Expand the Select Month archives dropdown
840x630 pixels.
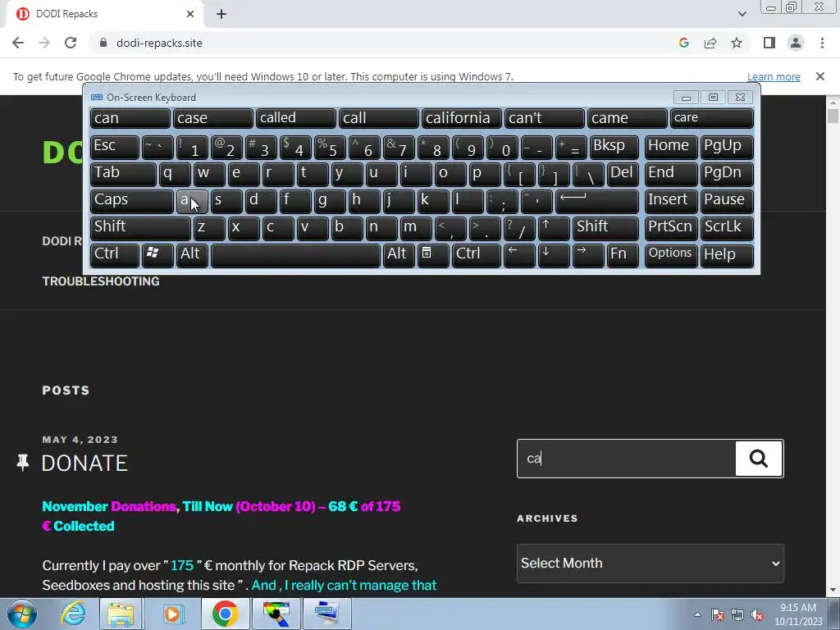point(651,564)
